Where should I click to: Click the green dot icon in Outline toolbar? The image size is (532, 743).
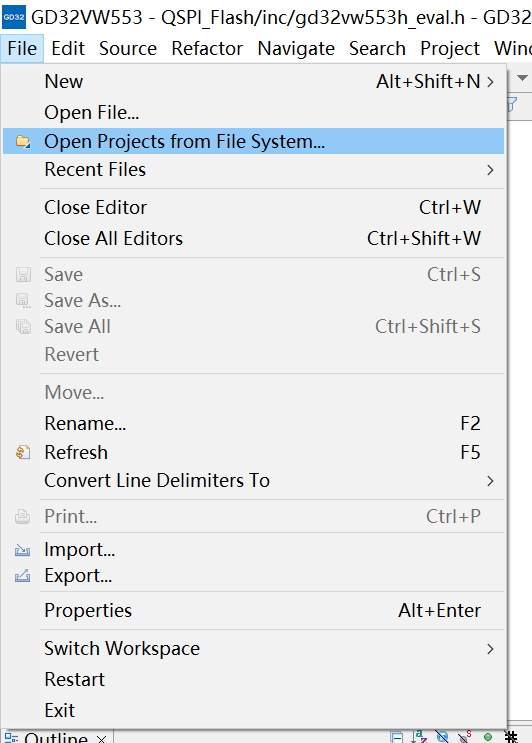point(487,737)
